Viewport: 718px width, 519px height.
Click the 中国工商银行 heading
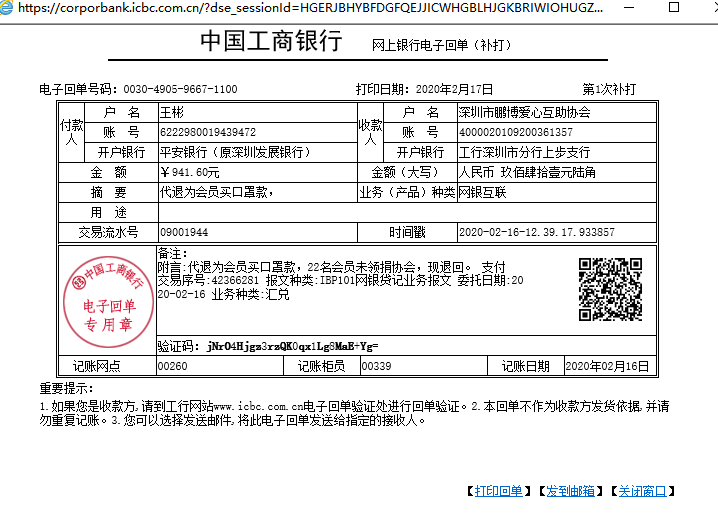coord(271,40)
